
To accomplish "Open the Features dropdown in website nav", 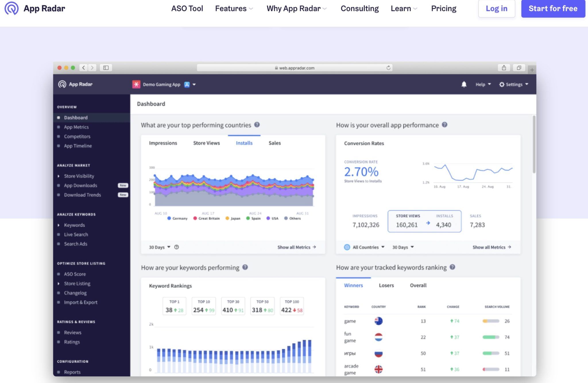I will click(x=234, y=9).
